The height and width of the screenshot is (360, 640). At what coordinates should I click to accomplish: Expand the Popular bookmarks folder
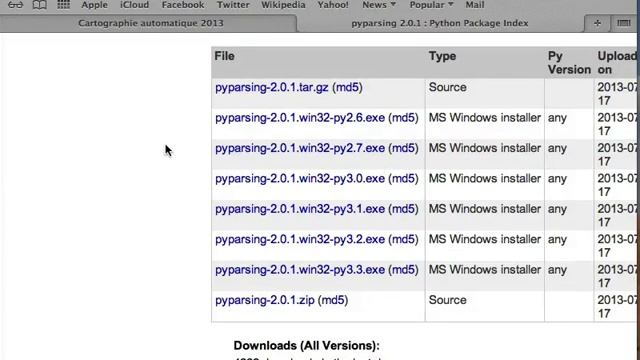pos(431,5)
